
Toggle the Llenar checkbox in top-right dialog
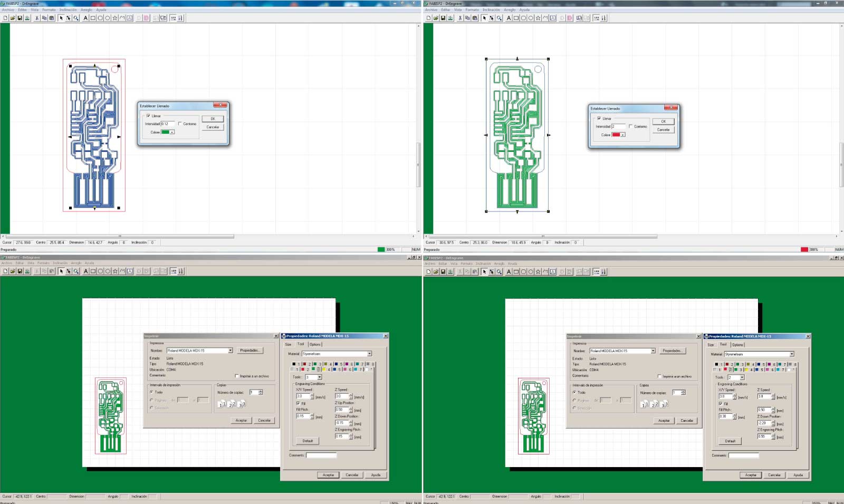[599, 119]
